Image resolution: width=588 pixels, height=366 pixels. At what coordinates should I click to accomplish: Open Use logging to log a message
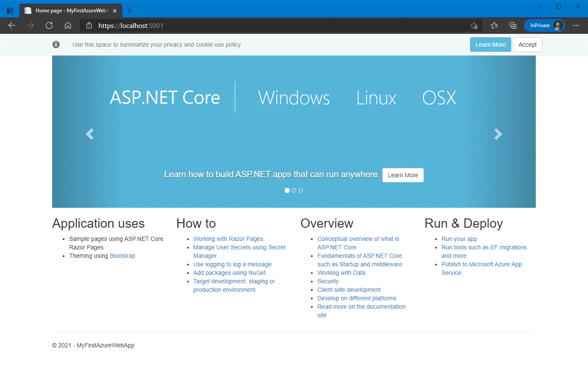[x=233, y=264]
